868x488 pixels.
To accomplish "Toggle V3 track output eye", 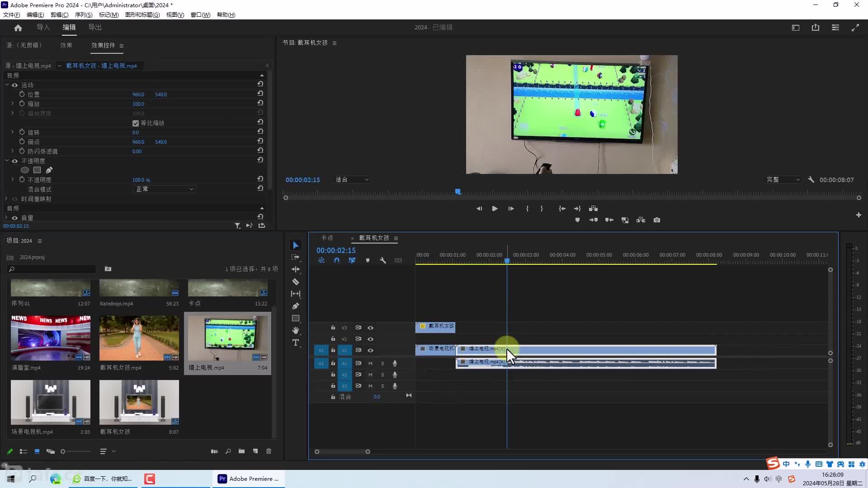I will click(x=370, y=328).
